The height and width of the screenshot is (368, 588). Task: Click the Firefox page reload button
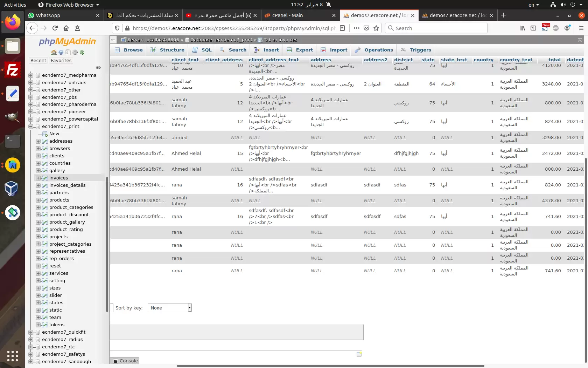[55, 28]
